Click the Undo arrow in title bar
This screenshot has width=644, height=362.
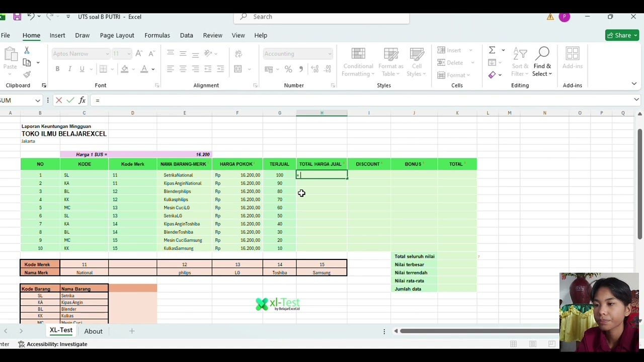click(x=31, y=17)
